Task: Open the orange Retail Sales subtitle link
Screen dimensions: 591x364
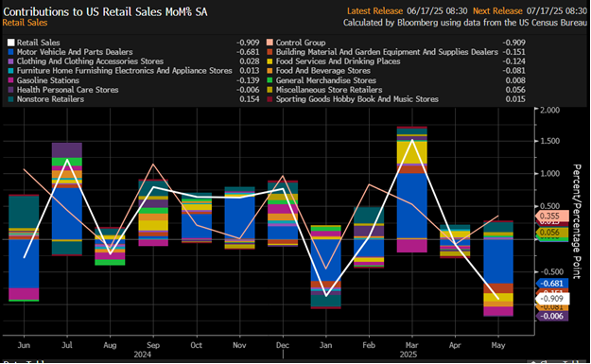Action: 25,23
